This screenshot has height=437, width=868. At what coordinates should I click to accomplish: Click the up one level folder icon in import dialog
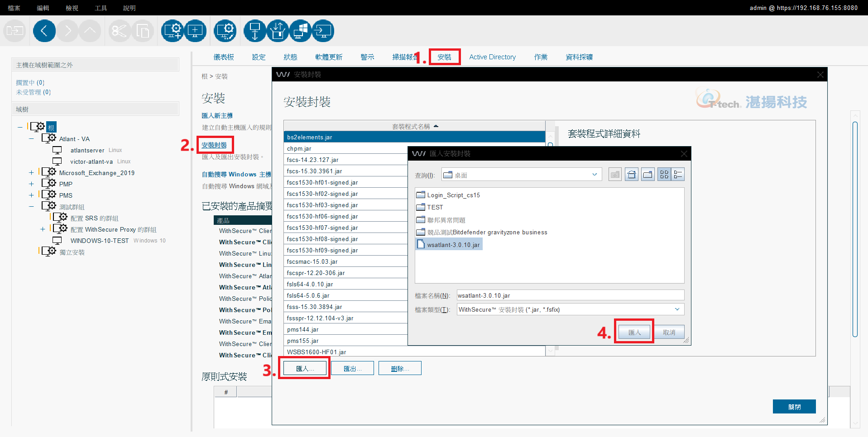[615, 175]
